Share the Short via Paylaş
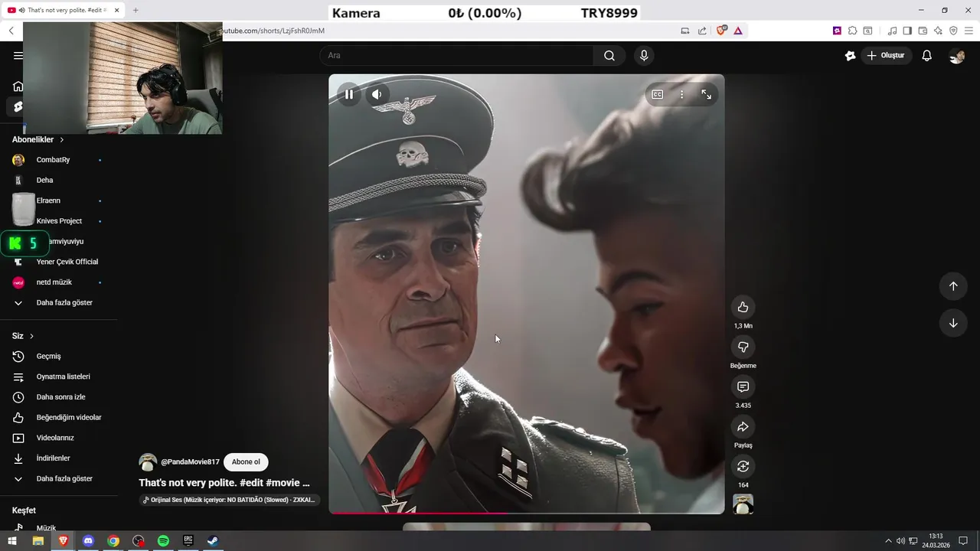The image size is (980, 551). coord(743,426)
